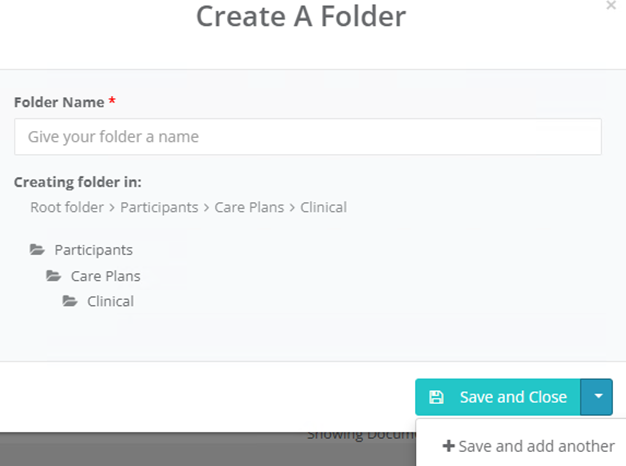This screenshot has height=466, width=626.
Task: Click the Save and Close button
Action: click(x=498, y=397)
